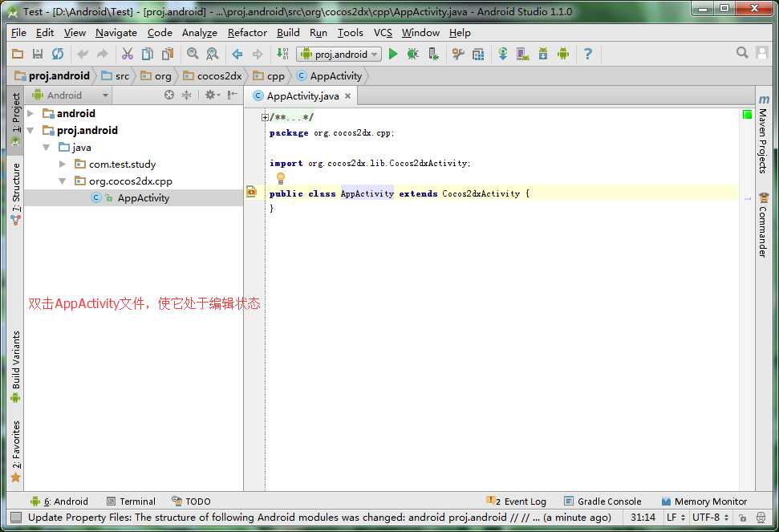This screenshot has width=779, height=532.
Task: Collapse the org.cocos2dx.cpp package
Action: [62, 181]
